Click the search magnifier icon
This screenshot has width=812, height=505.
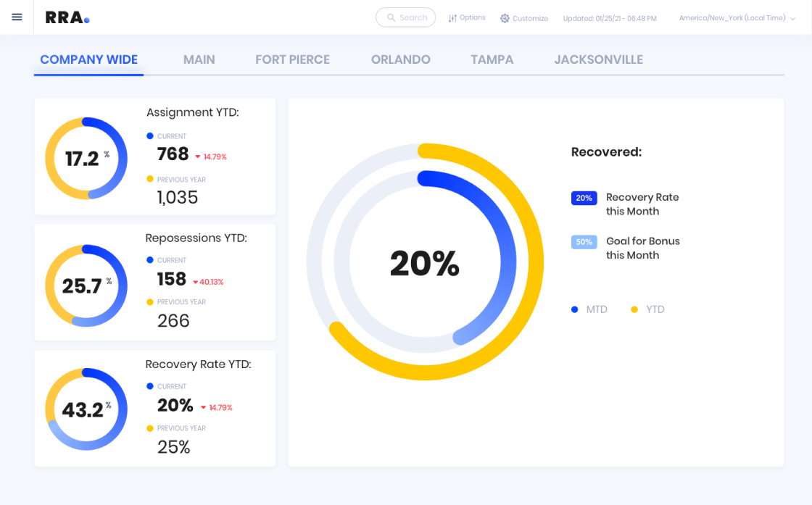[x=391, y=17]
